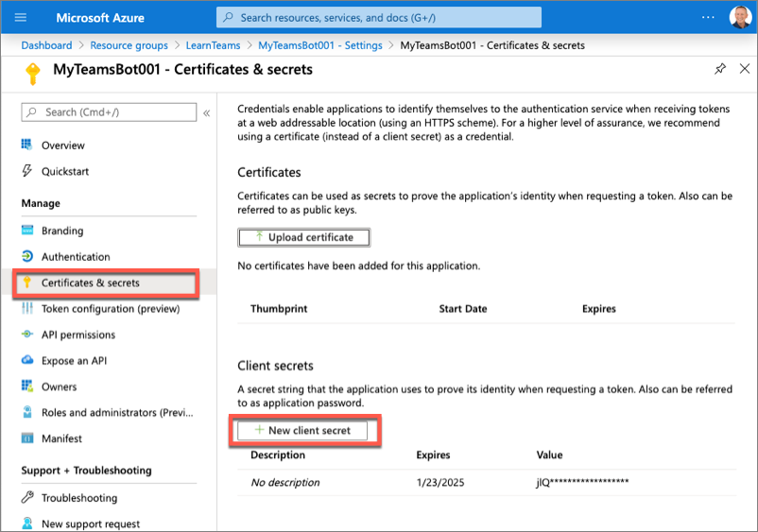
Task: Open the user account avatar
Action: point(740,17)
